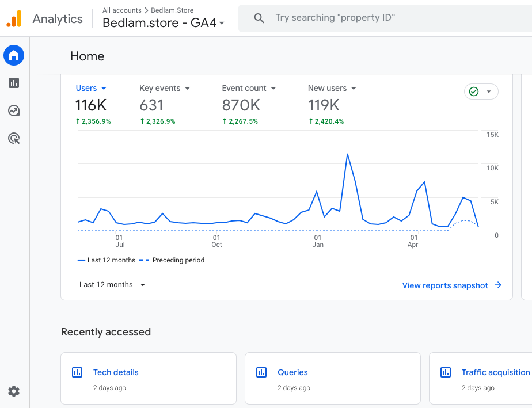The height and width of the screenshot is (408, 532).
Task: Open the Queries report link
Action: [292, 372]
